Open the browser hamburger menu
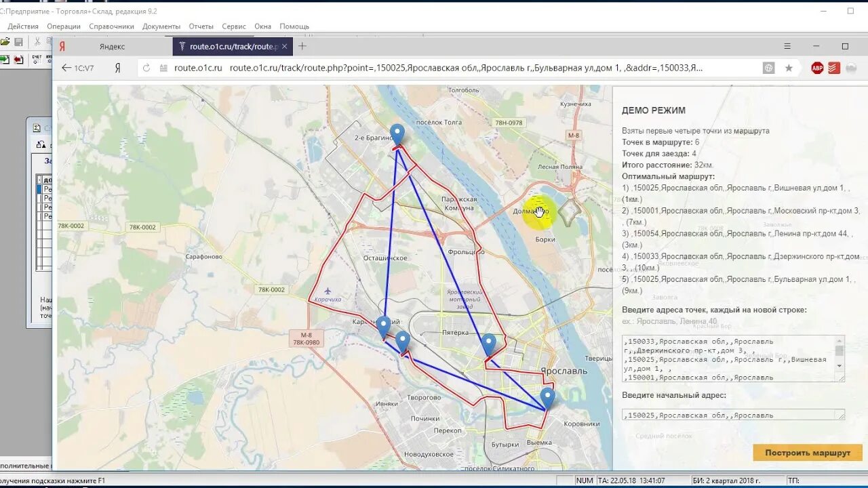868x488 pixels. 787,46
